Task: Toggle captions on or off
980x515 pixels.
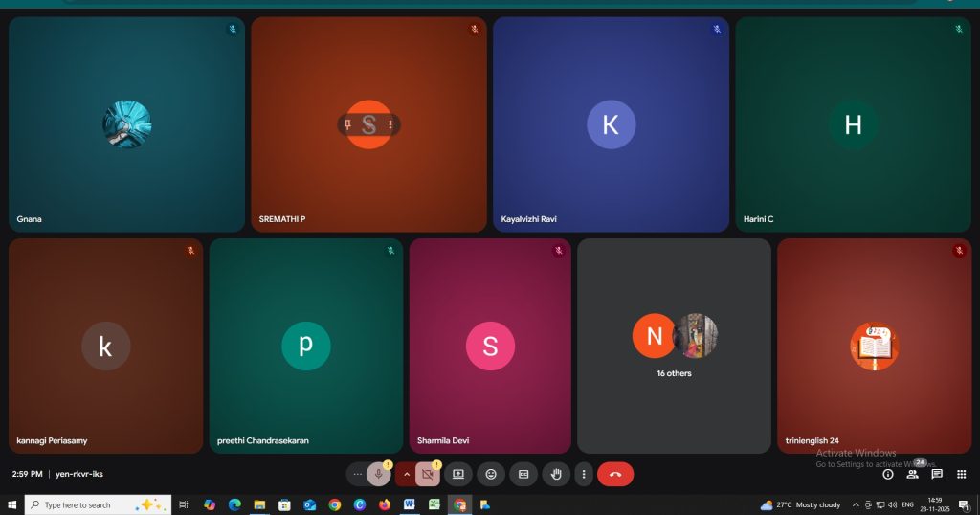Action: (x=523, y=474)
